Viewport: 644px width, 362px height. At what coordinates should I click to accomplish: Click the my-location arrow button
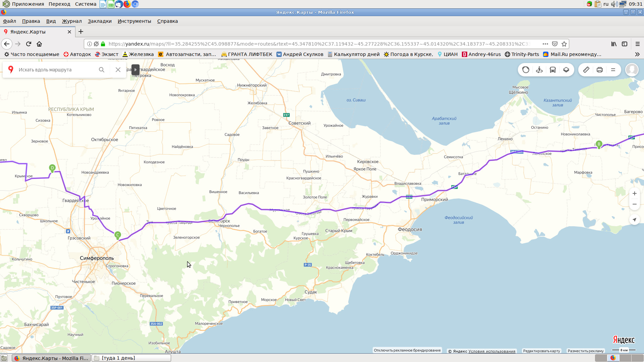635,220
